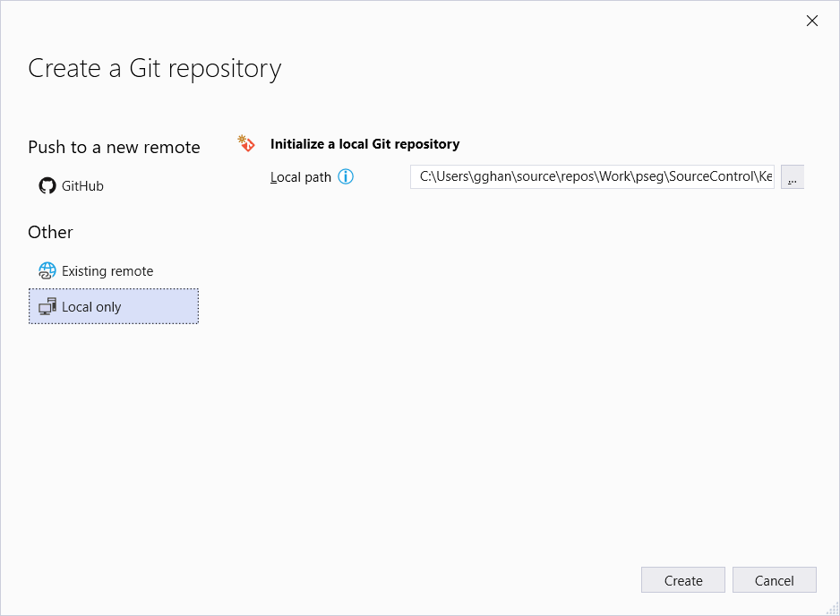Click the 'Create a Git repository' title
This screenshot has height=616, width=840.
[155, 68]
